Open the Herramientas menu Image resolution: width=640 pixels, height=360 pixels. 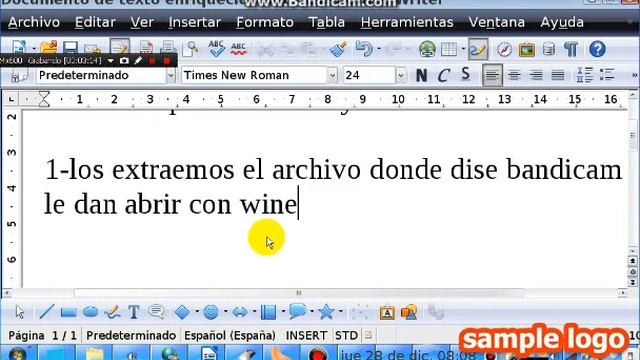(x=407, y=22)
